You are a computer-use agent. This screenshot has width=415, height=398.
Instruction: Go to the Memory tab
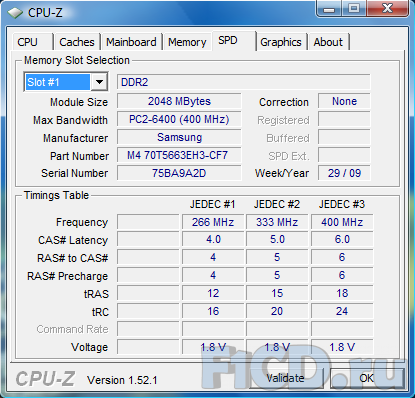click(187, 42)
